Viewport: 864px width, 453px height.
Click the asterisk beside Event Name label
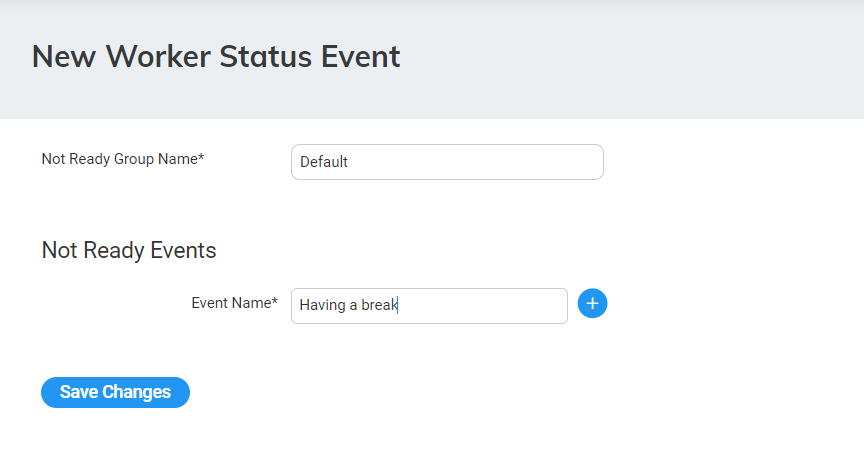tap(275, 301)
